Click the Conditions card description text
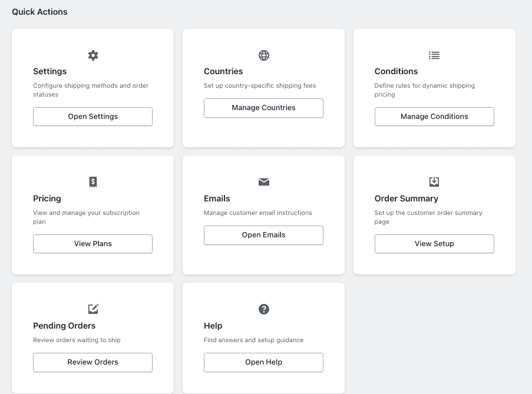Viewport: 532px width, 394px height. coord(424,90)
